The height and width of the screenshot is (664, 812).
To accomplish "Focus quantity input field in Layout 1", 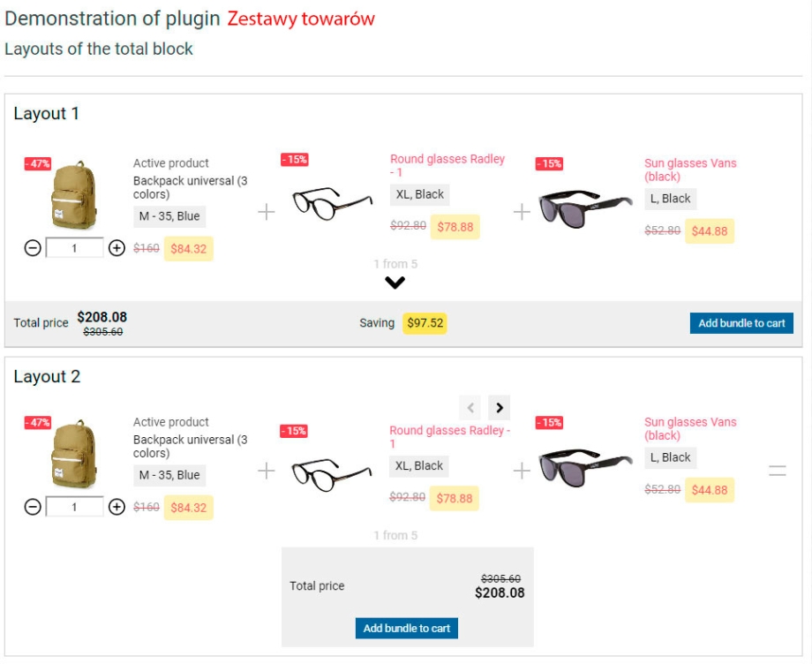I will [74, 249].
